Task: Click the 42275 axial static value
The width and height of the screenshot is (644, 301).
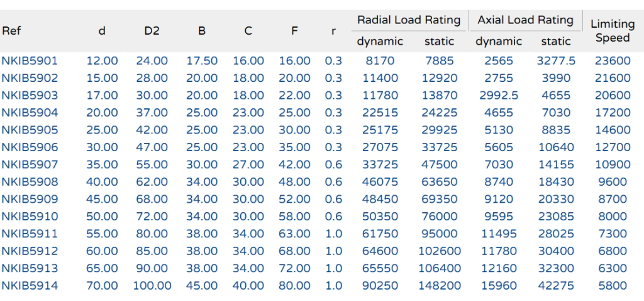Action: [556, 285]
